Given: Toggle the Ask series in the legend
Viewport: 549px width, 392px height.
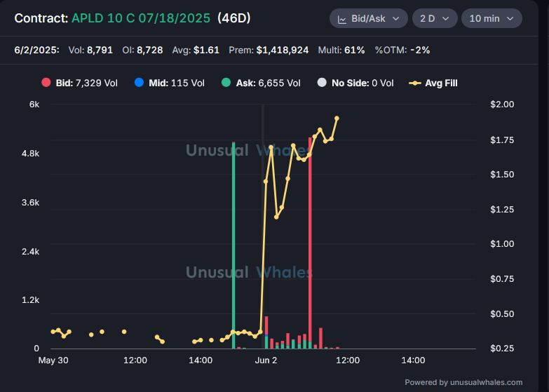Looking at the screenshot, I should coord(262,83).
